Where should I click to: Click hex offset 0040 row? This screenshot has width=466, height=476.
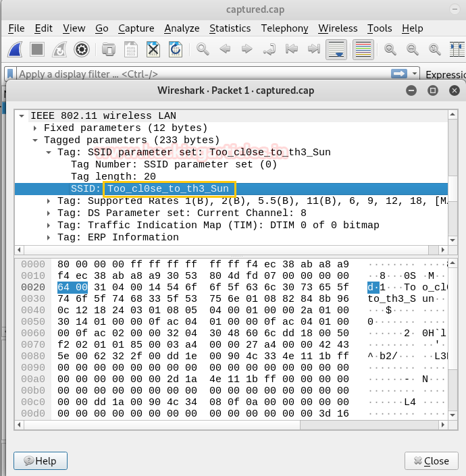coord(33,311)
